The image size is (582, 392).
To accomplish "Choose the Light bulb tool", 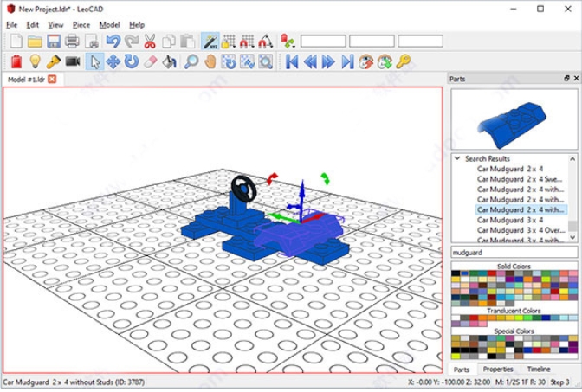I will tap(35, 61).
